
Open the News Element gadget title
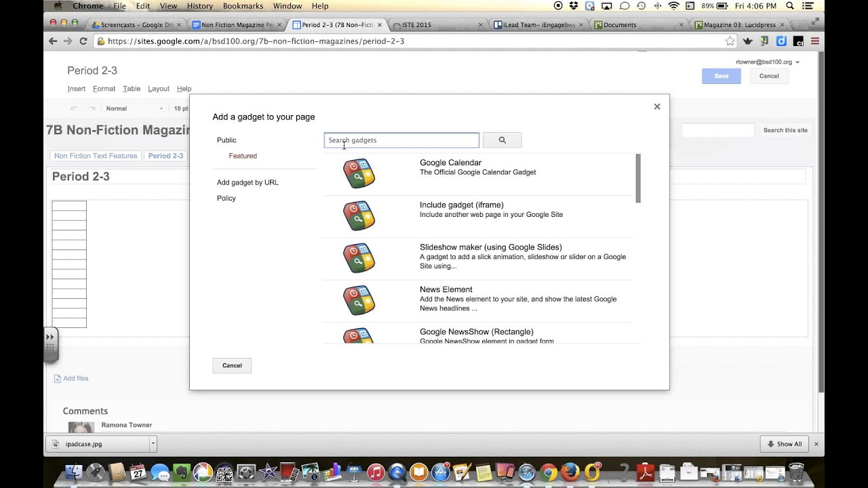click(446, 289)
